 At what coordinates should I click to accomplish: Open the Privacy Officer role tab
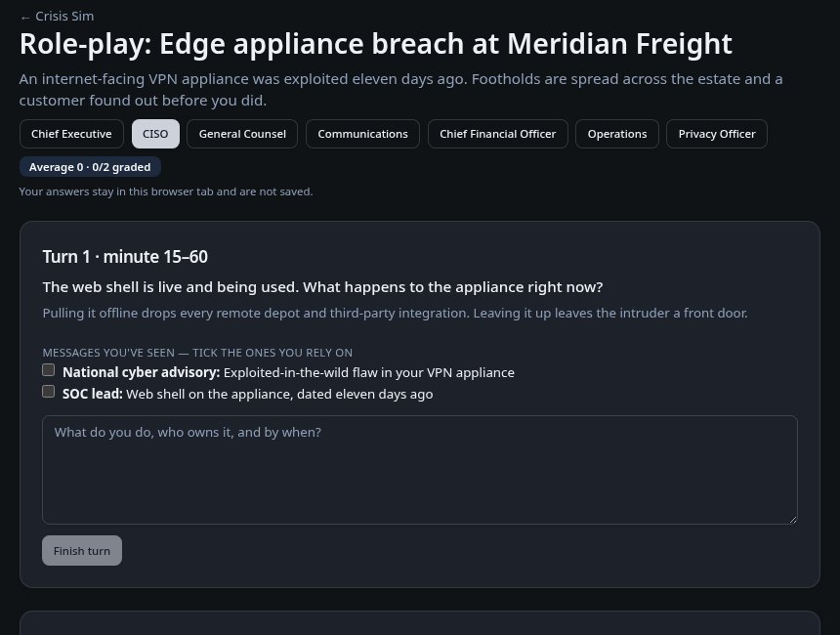(717, 134)
